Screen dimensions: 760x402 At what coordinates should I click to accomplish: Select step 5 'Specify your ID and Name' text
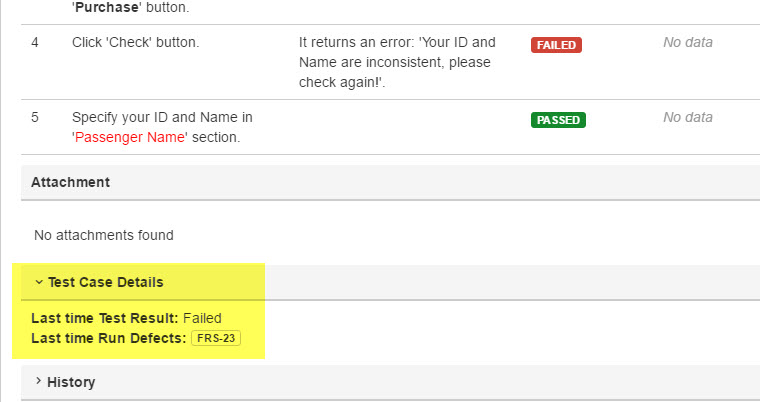[162, 117]
